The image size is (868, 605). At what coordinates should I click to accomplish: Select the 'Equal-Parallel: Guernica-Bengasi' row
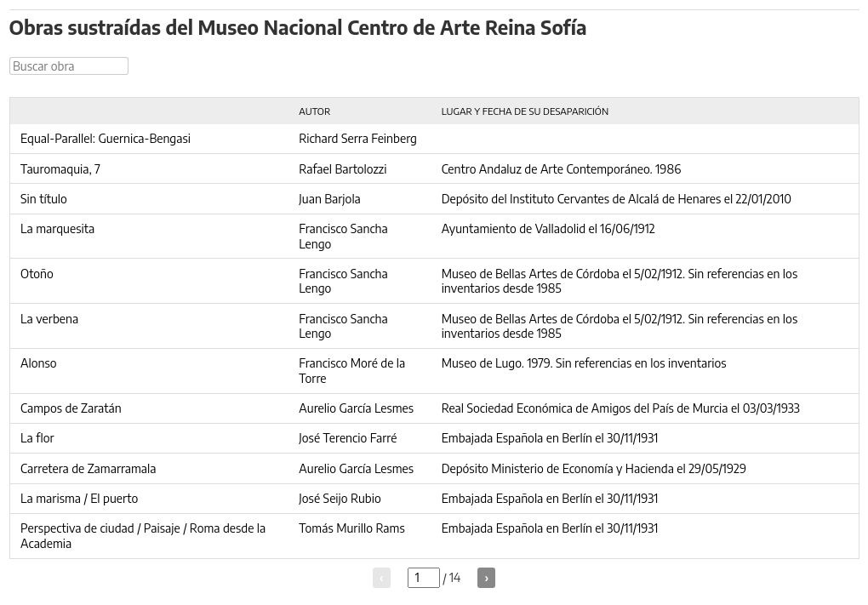[x=434, y=139]
